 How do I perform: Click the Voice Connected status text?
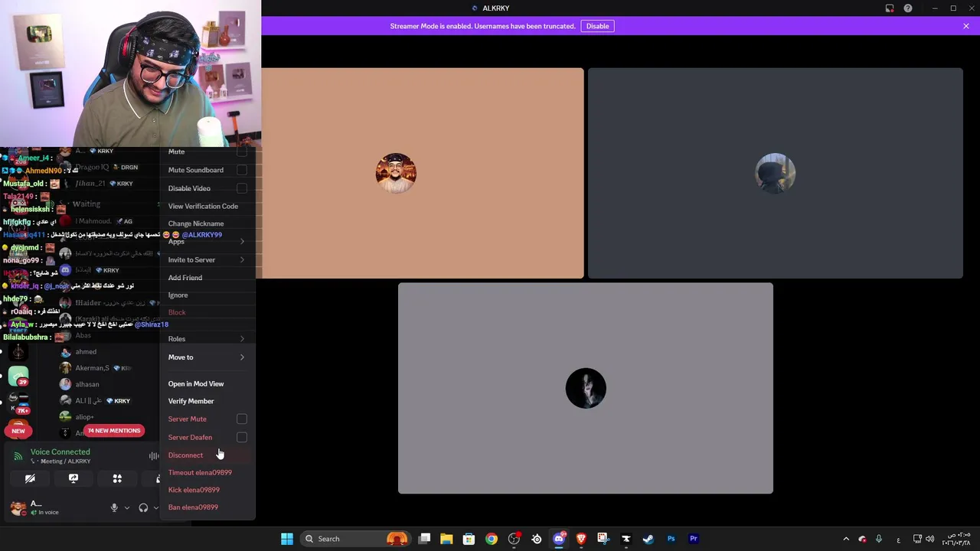[60, 452]
